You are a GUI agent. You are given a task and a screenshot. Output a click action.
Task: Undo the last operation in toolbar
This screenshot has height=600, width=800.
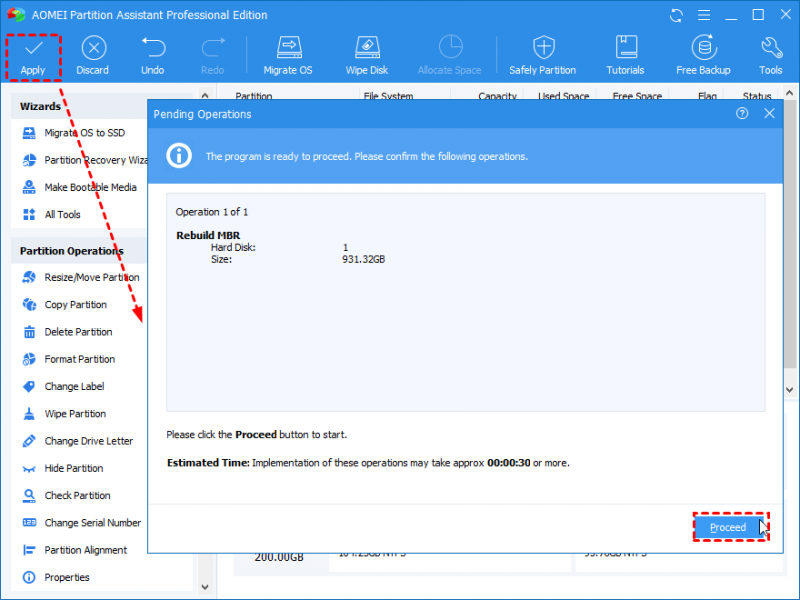point(153,57)
